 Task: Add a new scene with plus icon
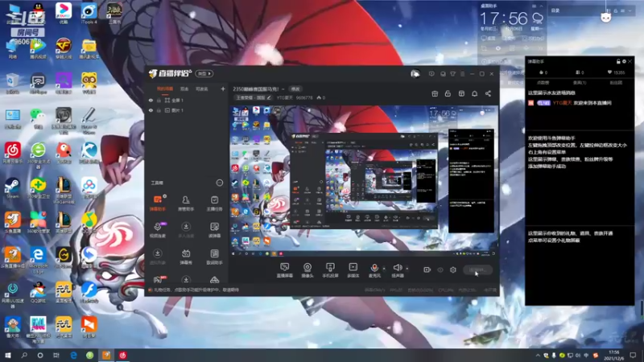pos(223,88)
